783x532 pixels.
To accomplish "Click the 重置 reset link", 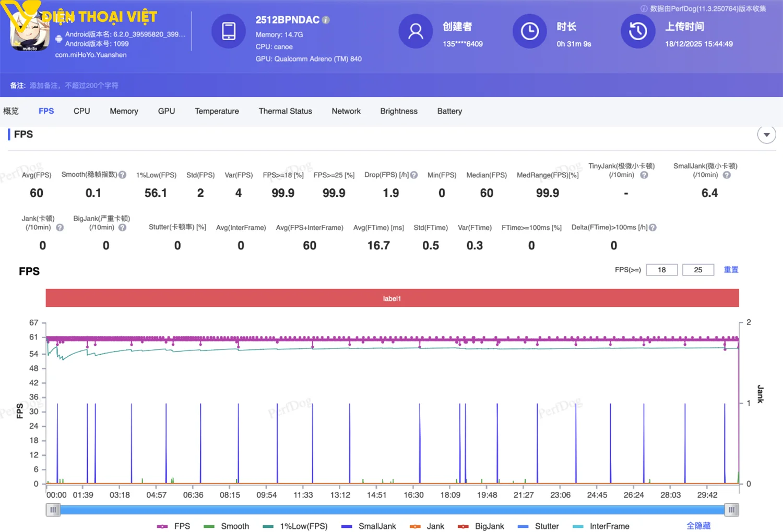I will (731, 270).
